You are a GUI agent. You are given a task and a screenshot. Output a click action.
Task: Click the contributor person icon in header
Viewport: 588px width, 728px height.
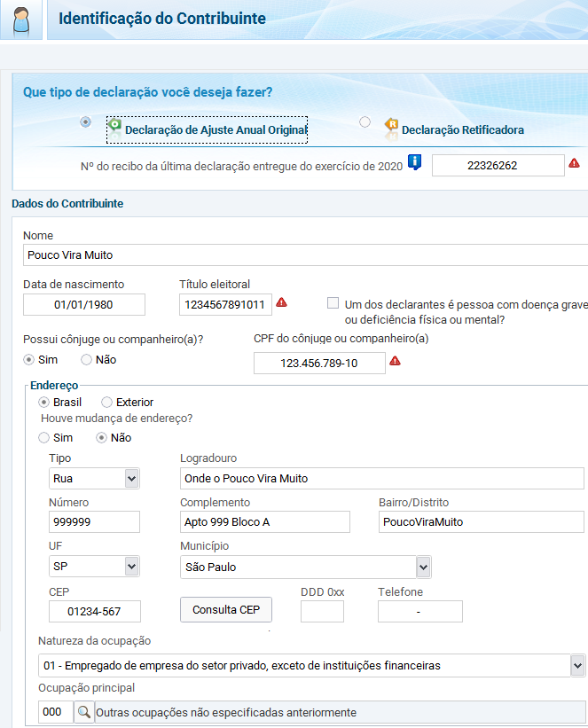point(21,20)
